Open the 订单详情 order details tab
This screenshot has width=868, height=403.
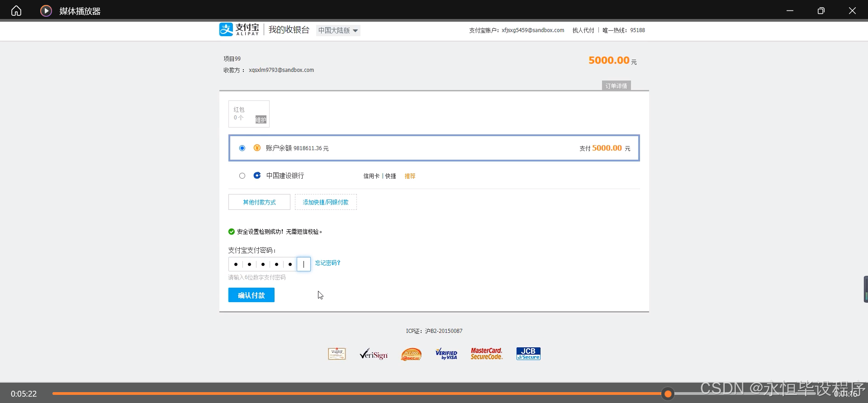(x=616, y=86)
